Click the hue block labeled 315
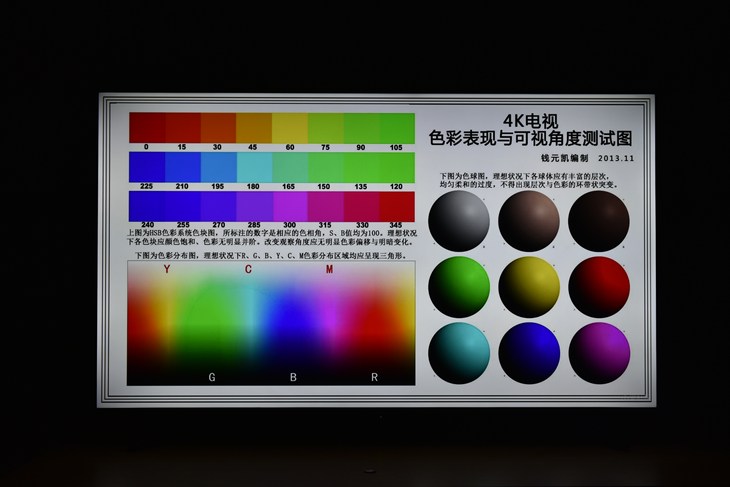Viewport: 730px width, 487px height. tap(325, 206)
